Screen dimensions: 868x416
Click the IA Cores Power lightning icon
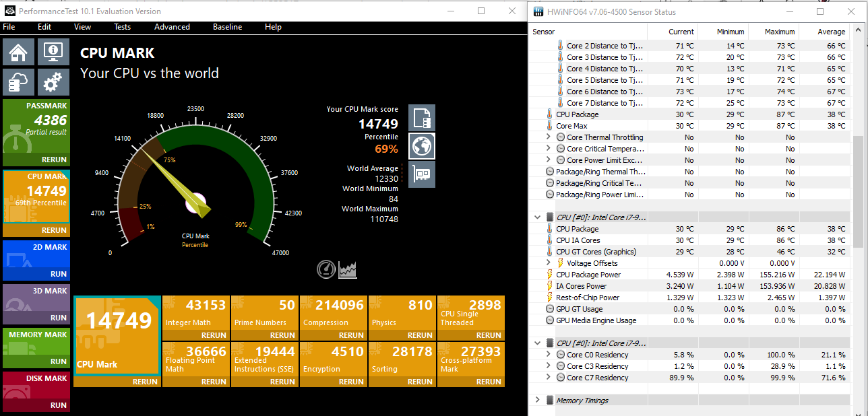[x=550, y=286]
